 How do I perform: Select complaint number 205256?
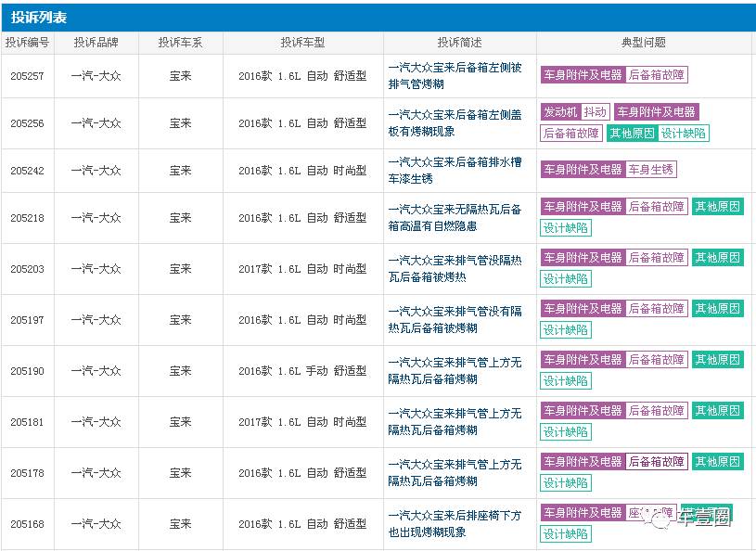click(27, 123)
